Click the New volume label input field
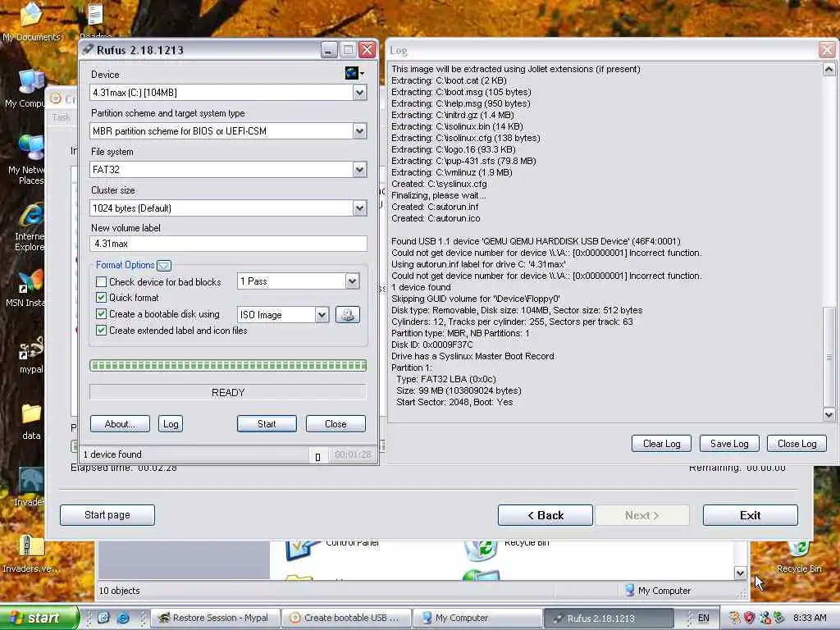 pyautogui.click(x=228, y=244)
